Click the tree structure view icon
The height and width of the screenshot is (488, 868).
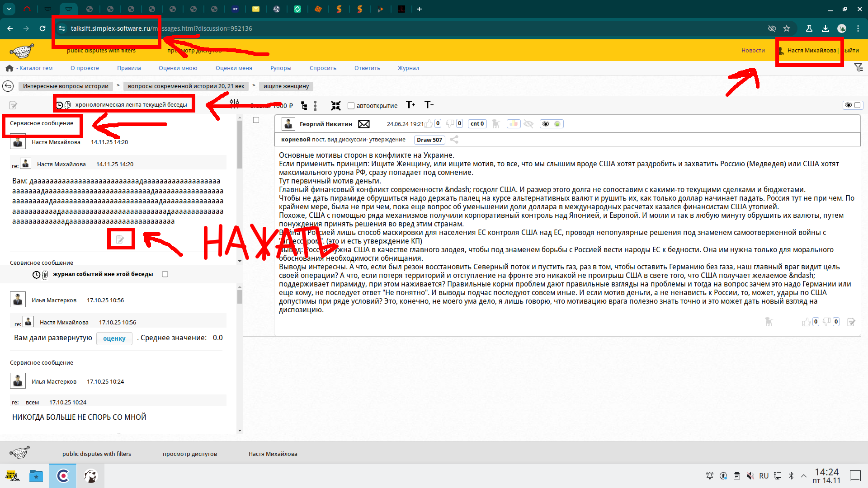(x=304, y=106)
